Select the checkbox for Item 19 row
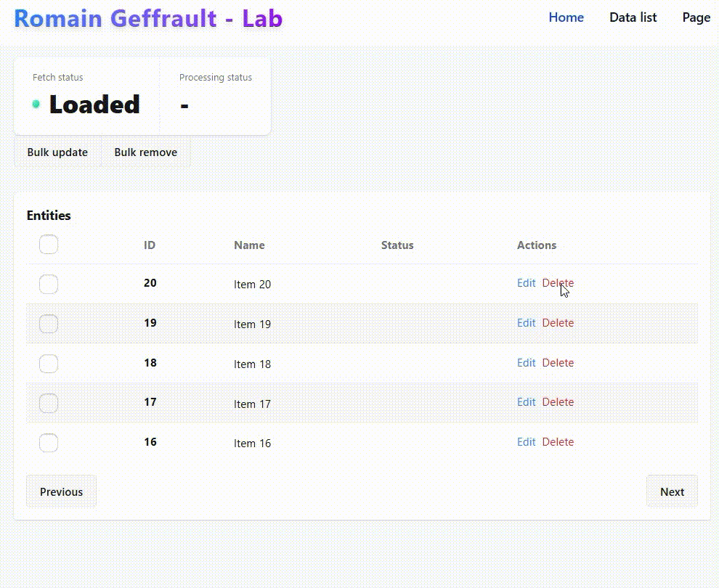Screen dimensions: 719x588 [49, 324]
